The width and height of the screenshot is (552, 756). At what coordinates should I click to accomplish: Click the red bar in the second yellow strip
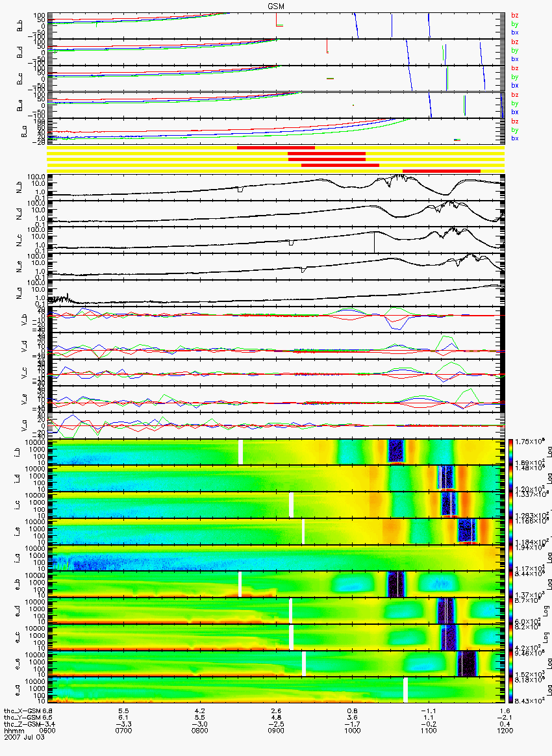327,153
